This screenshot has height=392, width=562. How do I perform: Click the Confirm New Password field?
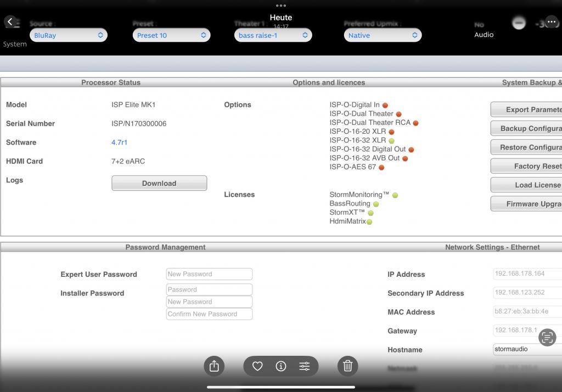[x=209, y=314]
